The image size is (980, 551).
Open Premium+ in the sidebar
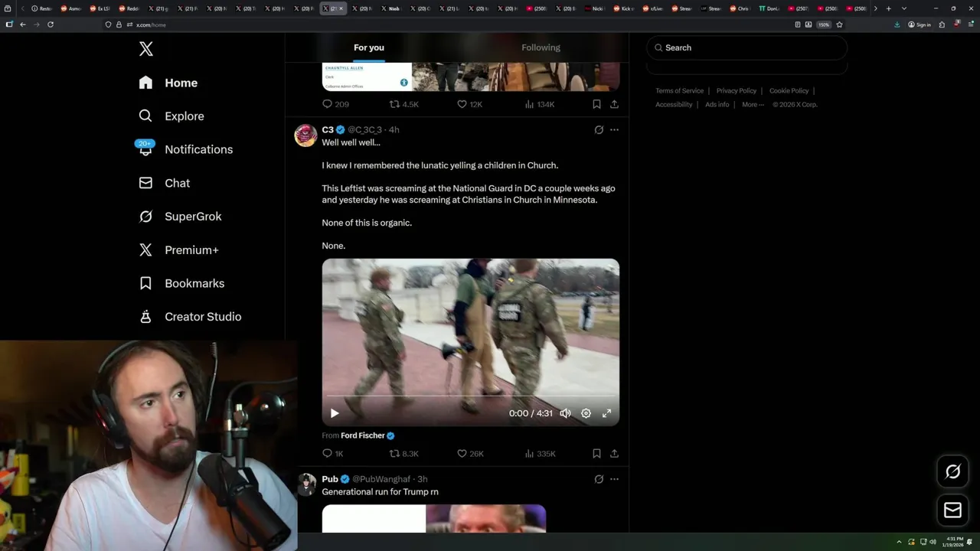[x=178, y=250]
